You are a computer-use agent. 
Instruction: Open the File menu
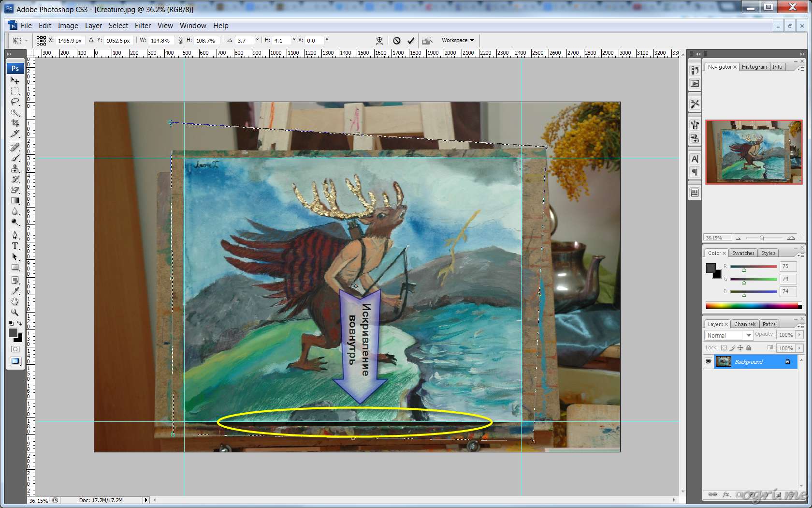(x=26, y=26)
